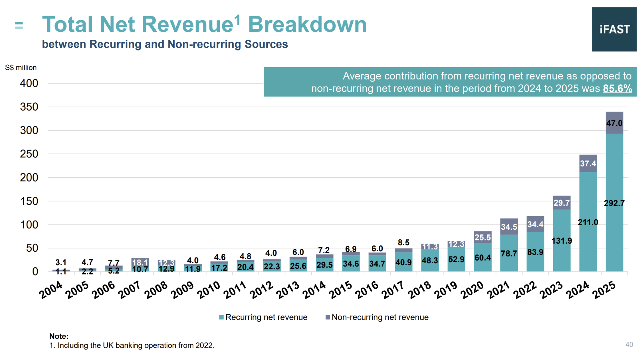Click the 37.4 non-recurring segment of 2024
The width and height of the screenshot is (644, 354).
click(x=588, y=163)
